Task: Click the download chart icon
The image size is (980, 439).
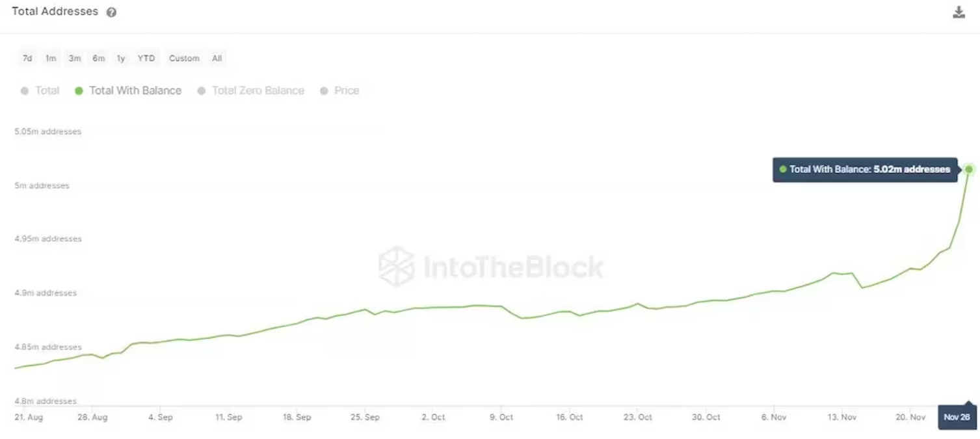Action: (x=959, y=11)
